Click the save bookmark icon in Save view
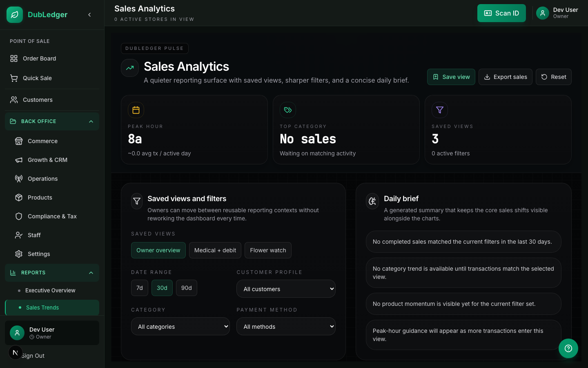The height and width of the screenshot is (368, 588). click(436, 77)
